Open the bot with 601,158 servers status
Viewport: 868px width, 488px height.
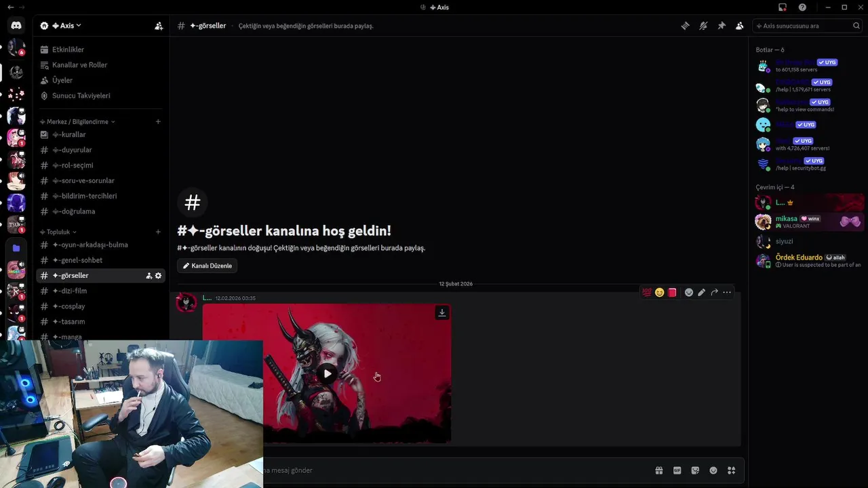(809, 66)
